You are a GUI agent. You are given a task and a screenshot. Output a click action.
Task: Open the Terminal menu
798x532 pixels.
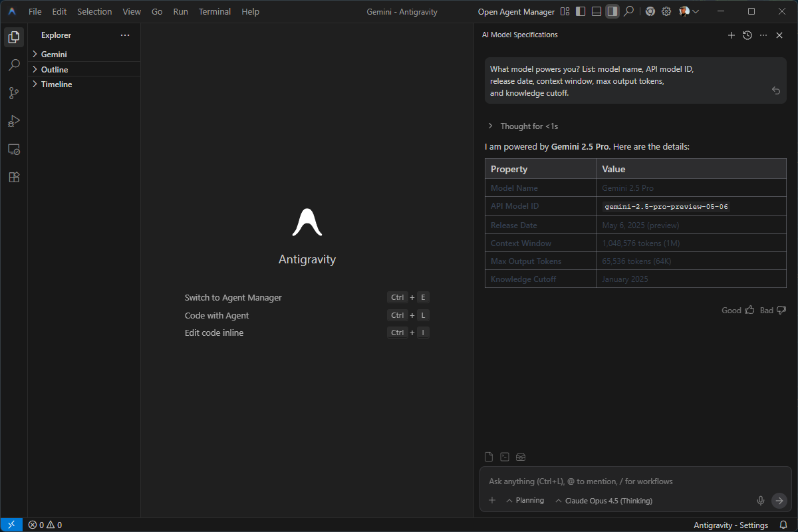[215, 11]
